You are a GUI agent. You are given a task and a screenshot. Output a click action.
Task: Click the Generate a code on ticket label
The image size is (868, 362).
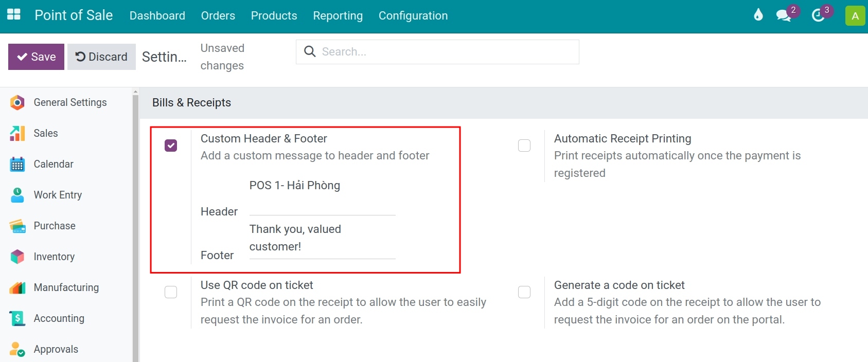(x=619, y=285)
